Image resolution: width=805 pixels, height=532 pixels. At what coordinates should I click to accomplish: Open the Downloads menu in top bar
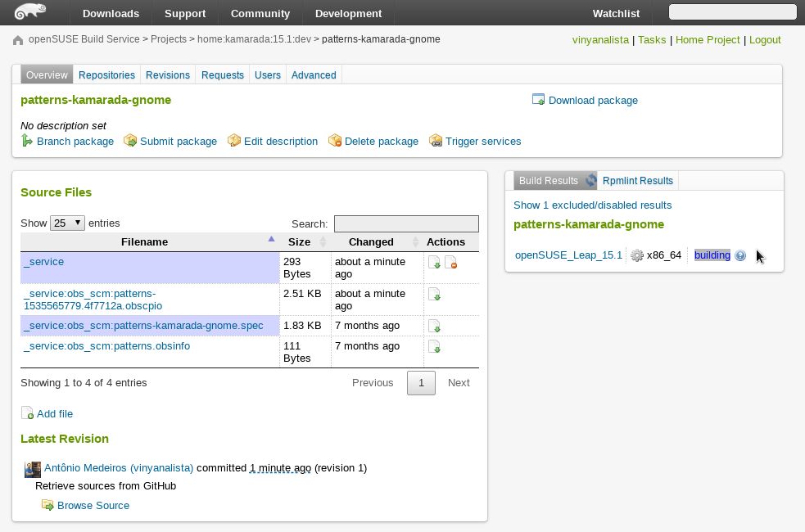[111, 13]
